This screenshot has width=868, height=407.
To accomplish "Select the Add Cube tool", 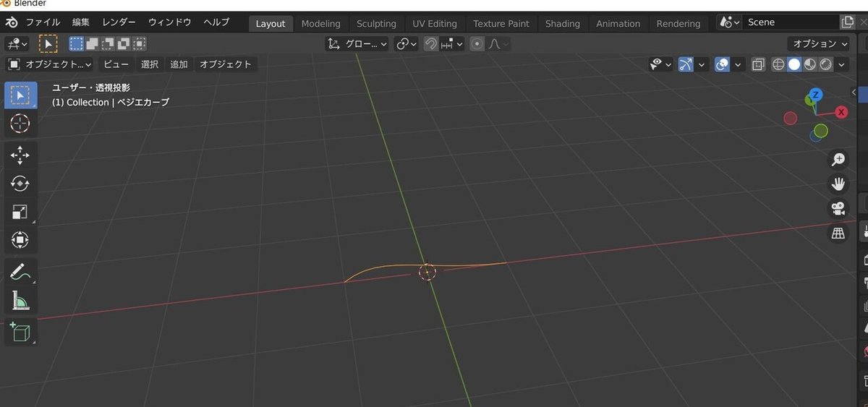I will tap(20, 332).
